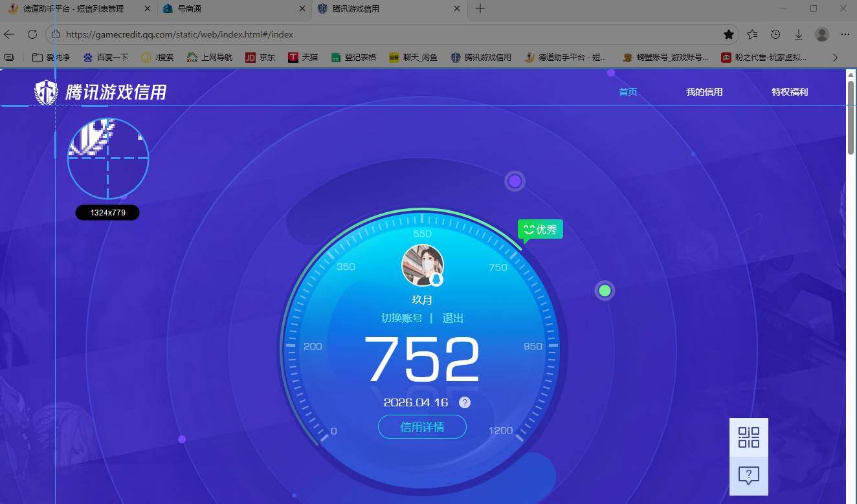Click the 退出 logout link
Image resolution: width=857 pixels, height=504 pixels.
pyautogui.click(x=452, y=318)
